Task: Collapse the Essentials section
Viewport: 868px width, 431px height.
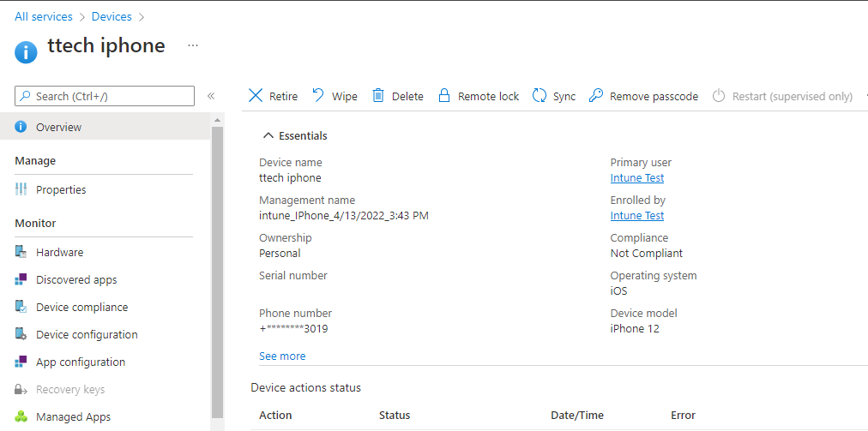Action: [268, 136]
